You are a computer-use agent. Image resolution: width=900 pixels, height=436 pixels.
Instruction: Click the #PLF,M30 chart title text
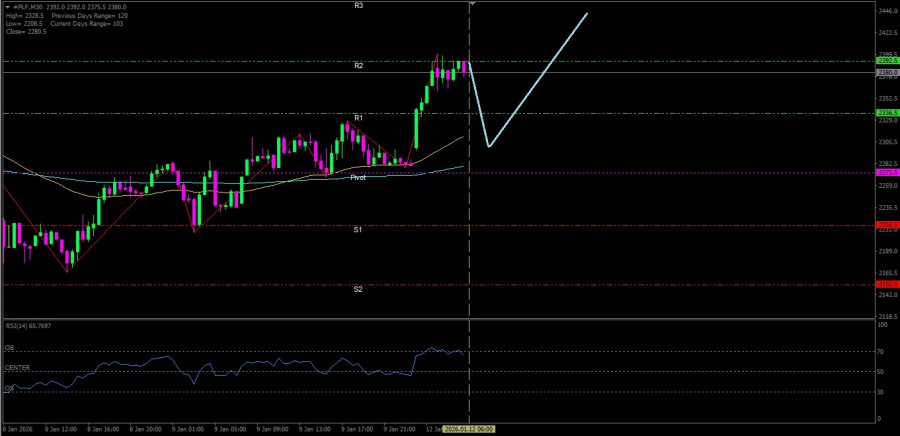[25, 7]
